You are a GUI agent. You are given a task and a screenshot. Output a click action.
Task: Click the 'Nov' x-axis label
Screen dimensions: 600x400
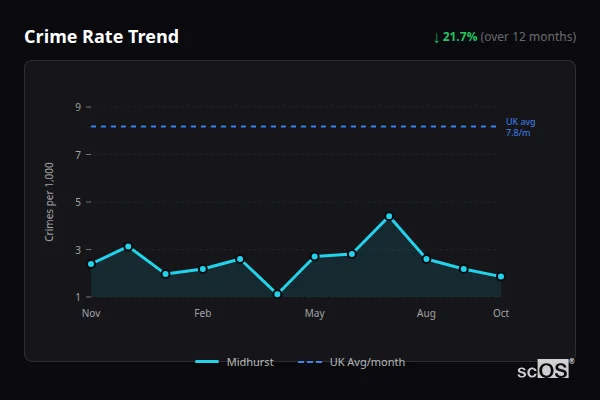(91, 313)
